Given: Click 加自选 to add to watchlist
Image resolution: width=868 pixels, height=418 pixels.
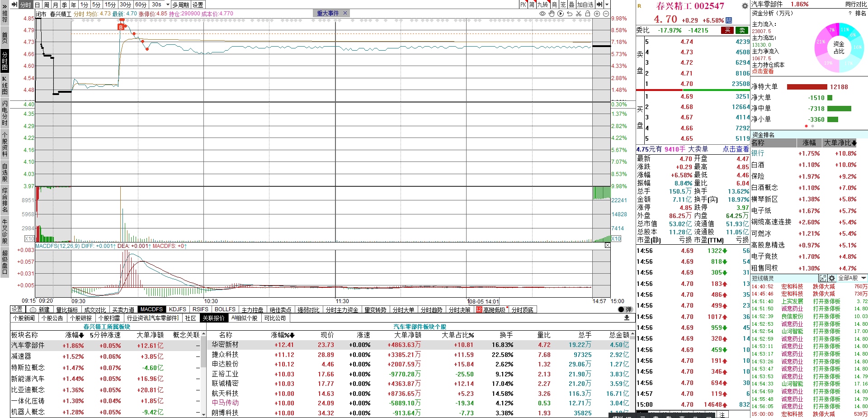Looking at the screenshot, I should (585, 5).
